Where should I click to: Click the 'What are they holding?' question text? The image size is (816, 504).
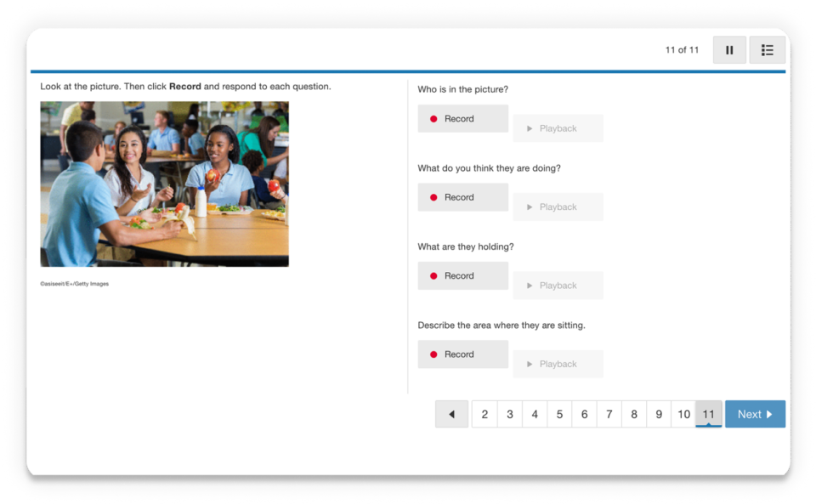[465, 246]
